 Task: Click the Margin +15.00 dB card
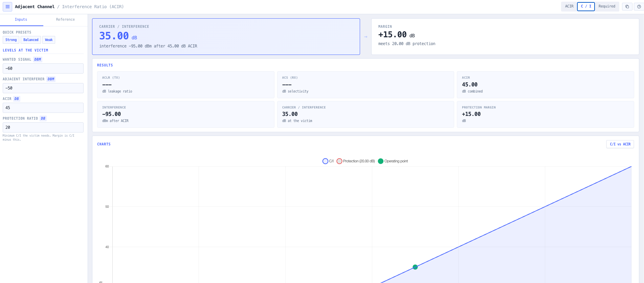(x=505, y=37)
